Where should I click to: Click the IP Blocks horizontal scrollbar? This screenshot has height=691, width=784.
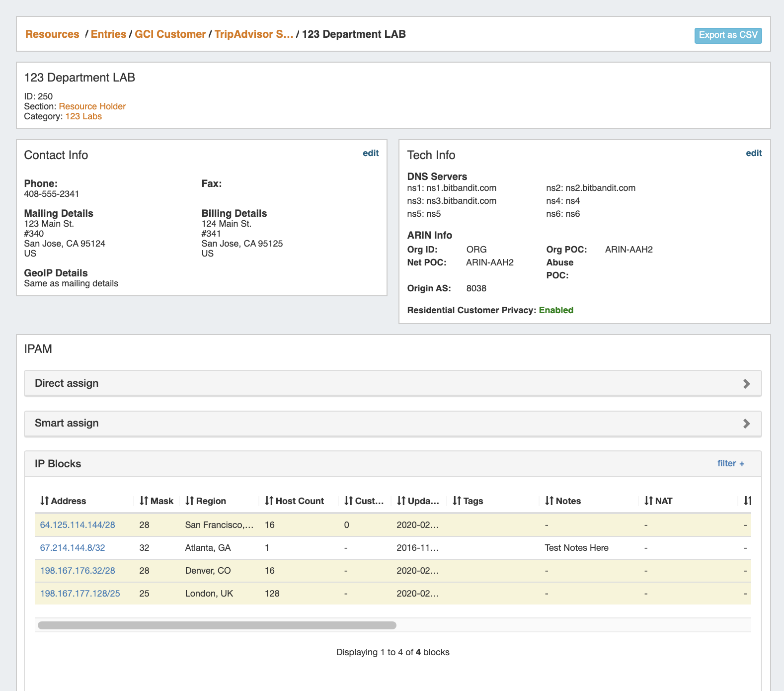217,625
